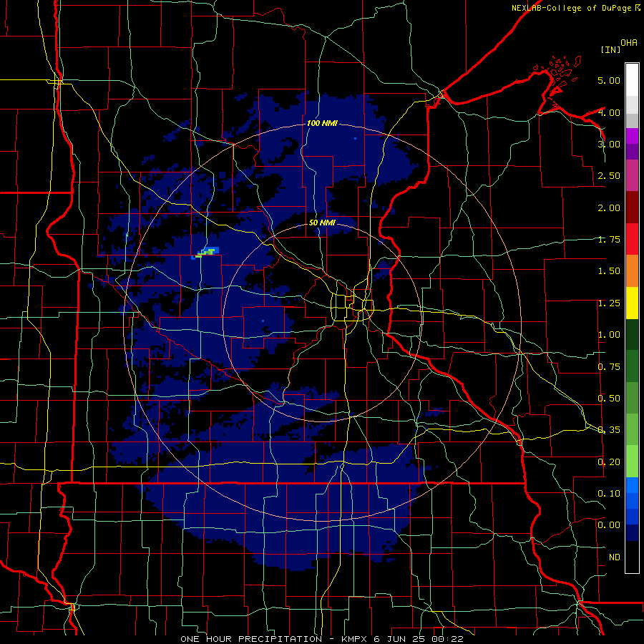This screenshot has width=644, height=644.
Task: Click the white 5.00 inch legend swatch
Action: coord(632,79)
